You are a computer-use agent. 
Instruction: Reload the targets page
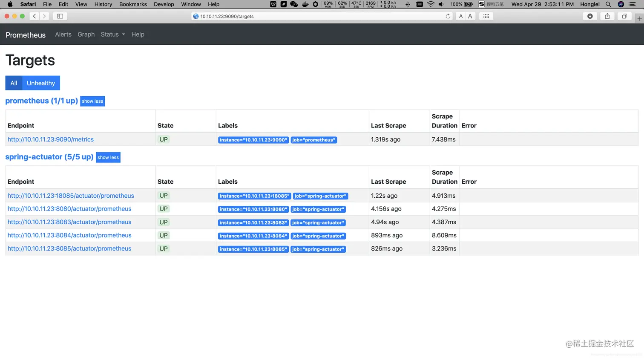click(x=448, y=16)
